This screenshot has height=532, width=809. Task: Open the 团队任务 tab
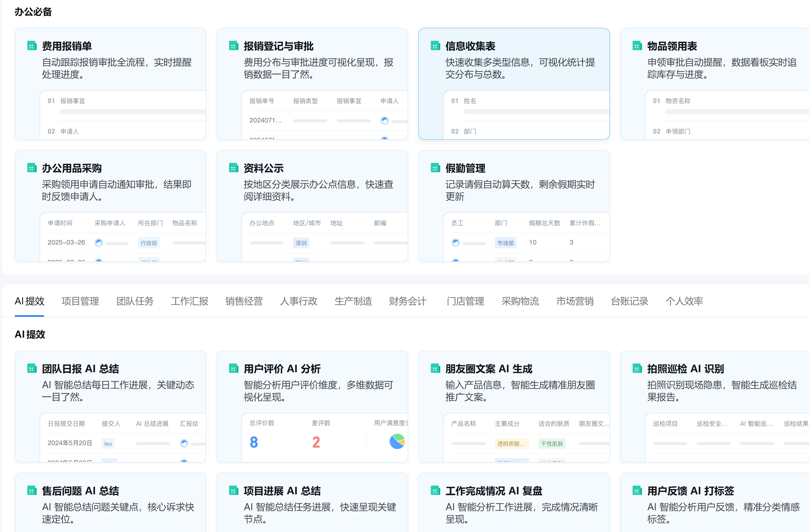pyautogui.click(x=135, y=301)
